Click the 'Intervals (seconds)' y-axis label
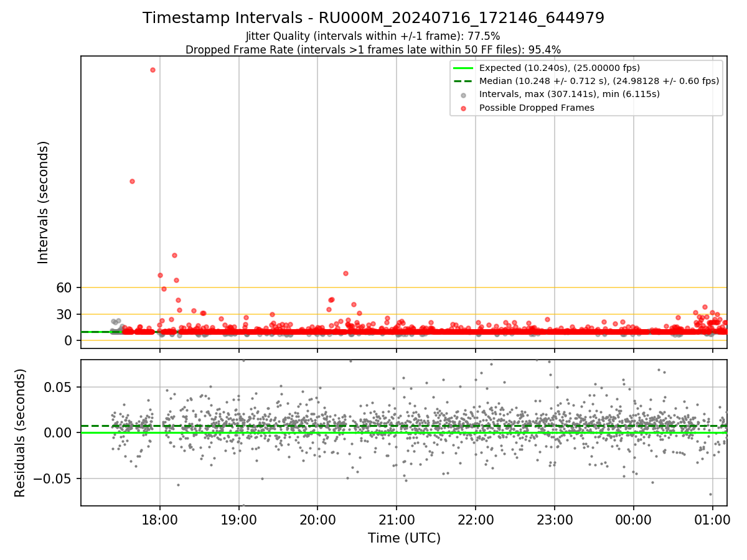Viewport: 747px width, 560px height. click(44, 202)
